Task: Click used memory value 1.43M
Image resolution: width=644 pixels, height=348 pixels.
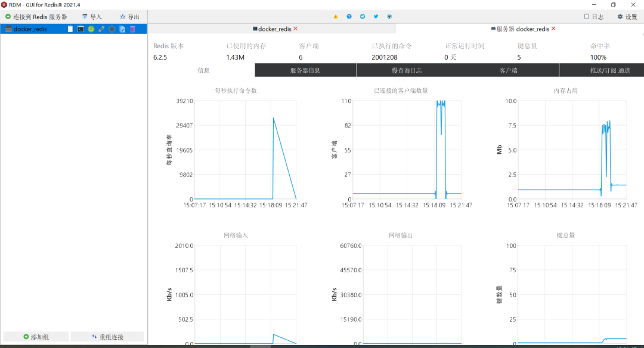Action: [x=236, y=57]
